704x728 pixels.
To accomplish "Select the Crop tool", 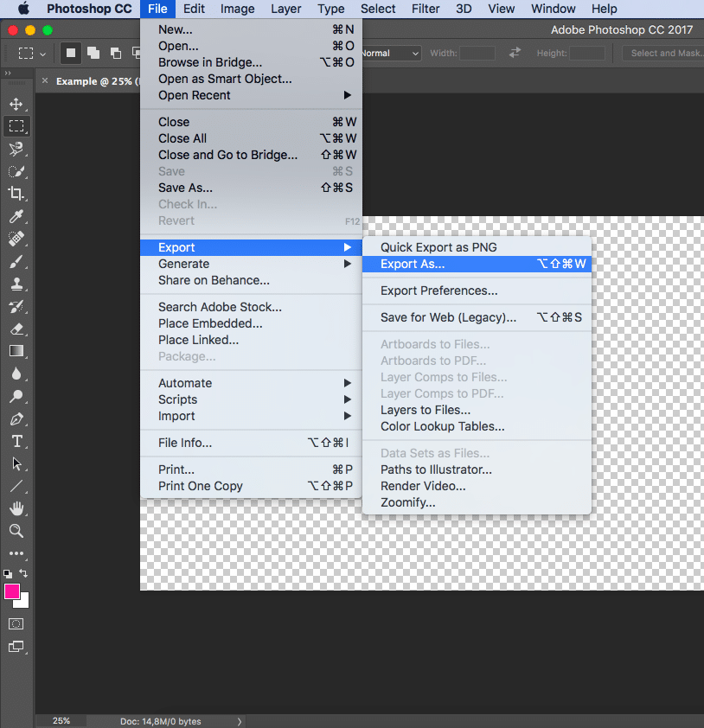I will pyautogui.click(x=17, y=194).
